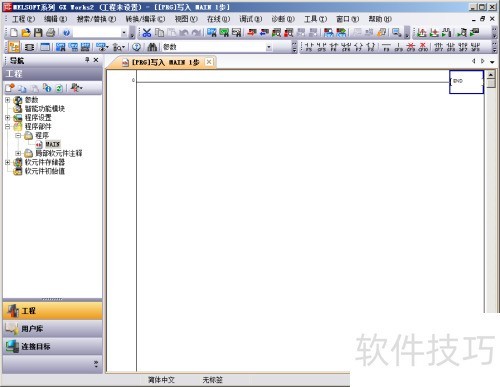
Task: Select 软元件初始值 in the tree
Action: coord(45,171)
